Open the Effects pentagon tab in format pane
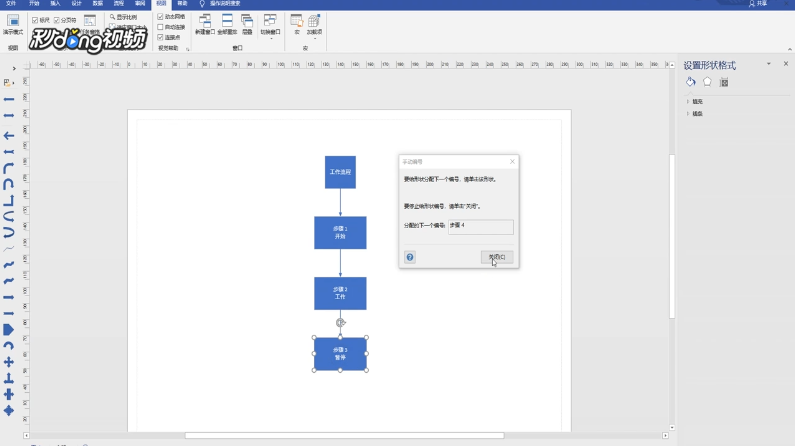This screenshot has width=795, height=446. 707,82
